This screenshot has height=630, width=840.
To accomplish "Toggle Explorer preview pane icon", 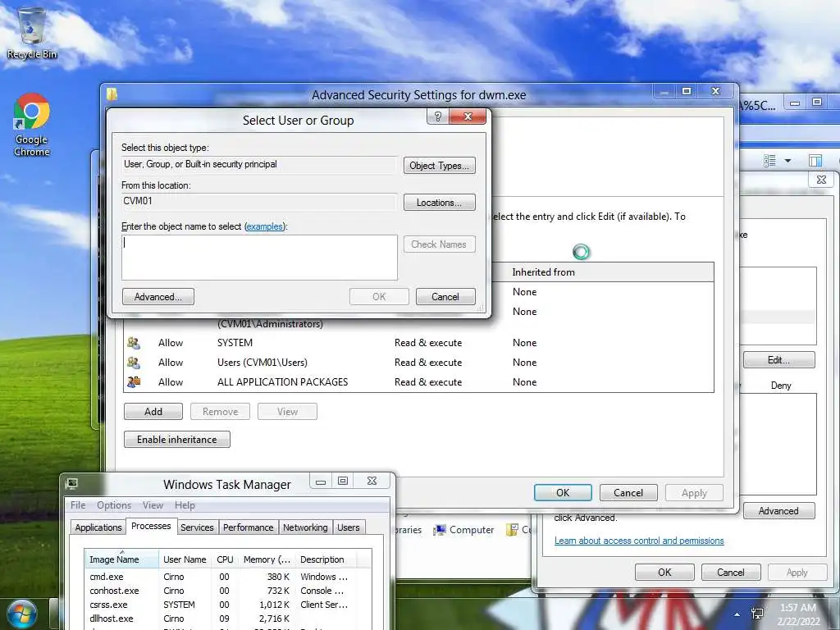I will 815,160.
